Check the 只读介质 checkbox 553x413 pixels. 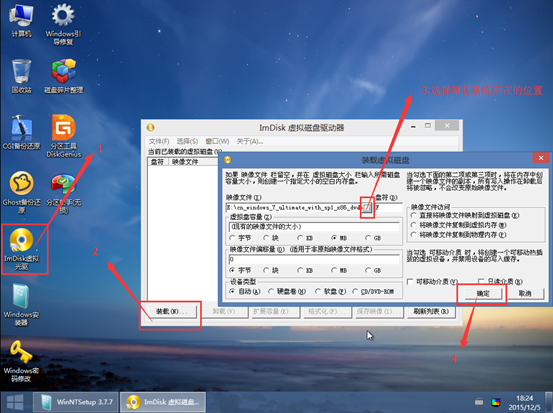(x=501, y=282)
